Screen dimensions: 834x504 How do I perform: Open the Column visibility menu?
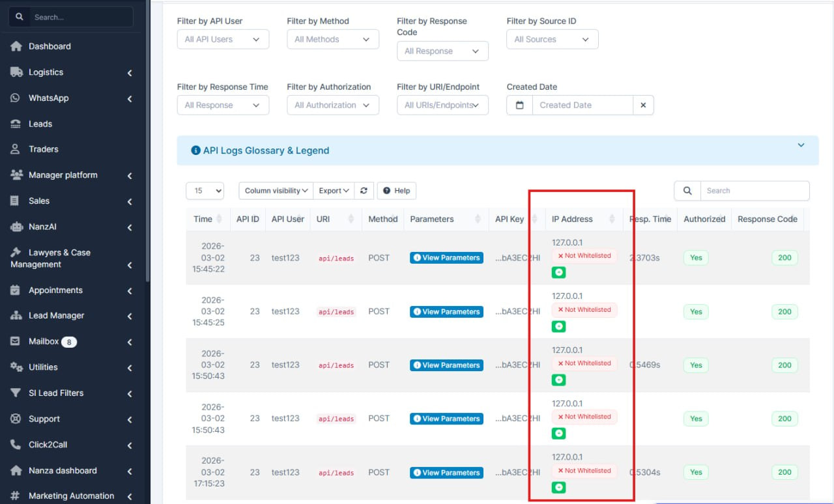pos(276,191)
